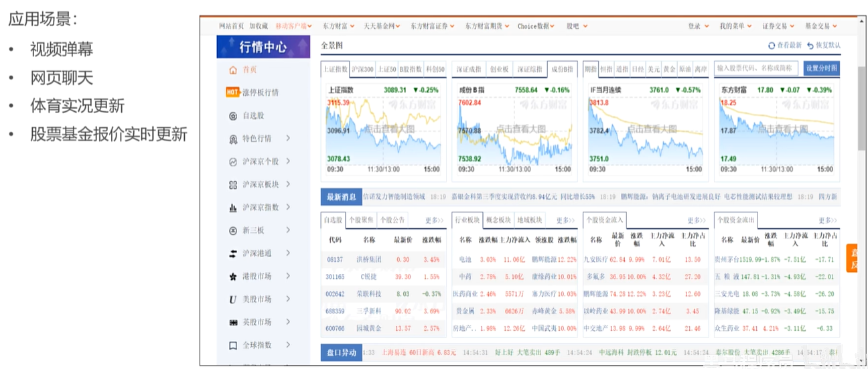Click 更多 in the 个股资金流入 panel
Viewport: 868px width, 369px height.
[x=697, y=220]
